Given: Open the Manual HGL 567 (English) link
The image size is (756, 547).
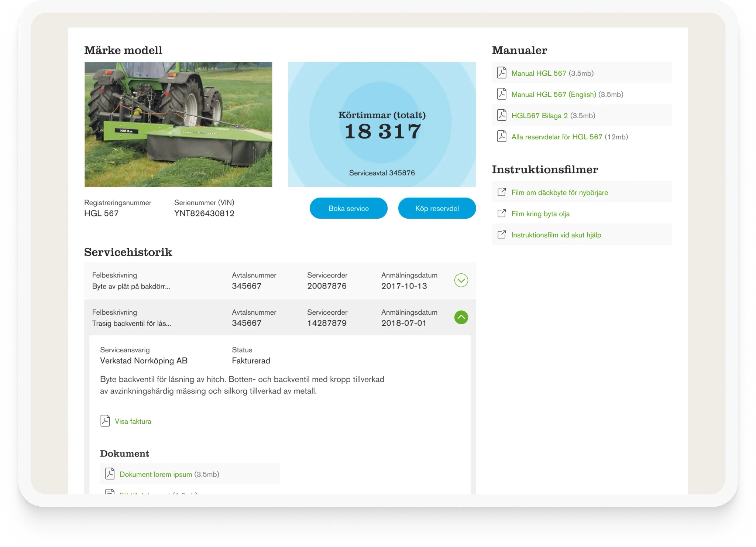Looking at the screenshot, I should click(553, 95).
